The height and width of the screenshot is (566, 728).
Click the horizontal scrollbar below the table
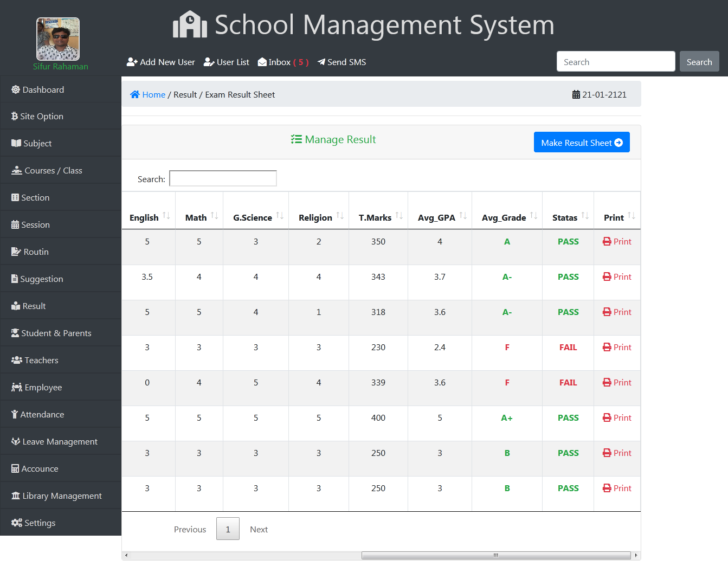click(495, 555)
